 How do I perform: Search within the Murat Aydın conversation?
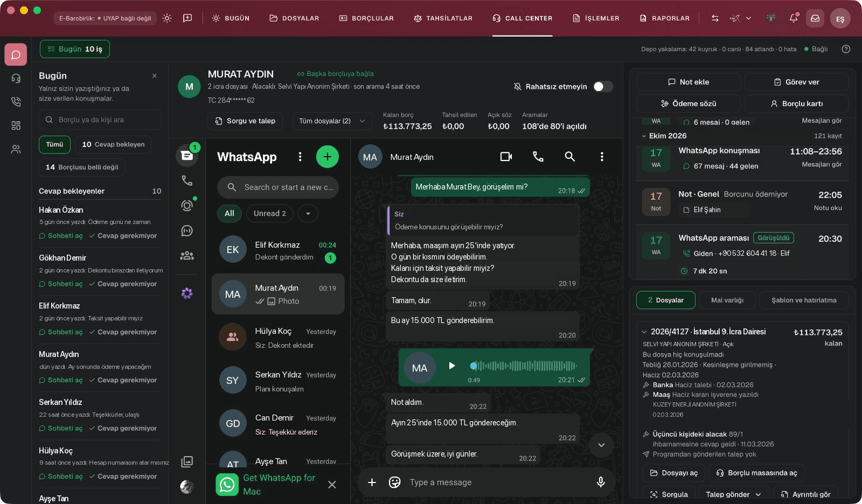569,157
